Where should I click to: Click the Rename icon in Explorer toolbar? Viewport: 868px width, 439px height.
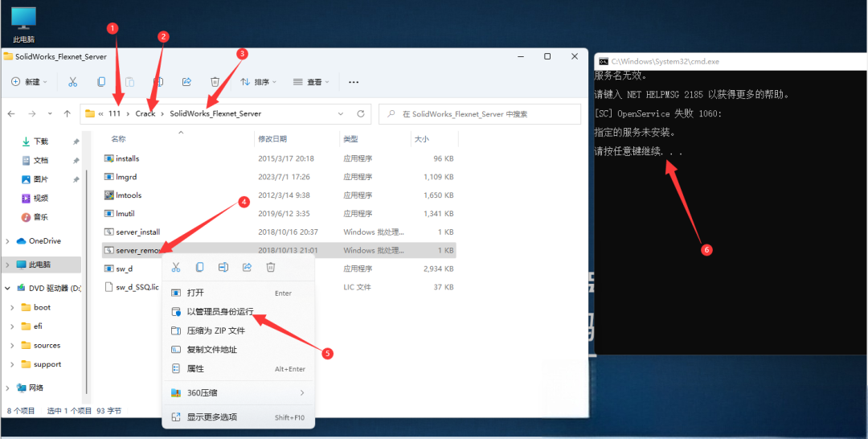[158, 82]
